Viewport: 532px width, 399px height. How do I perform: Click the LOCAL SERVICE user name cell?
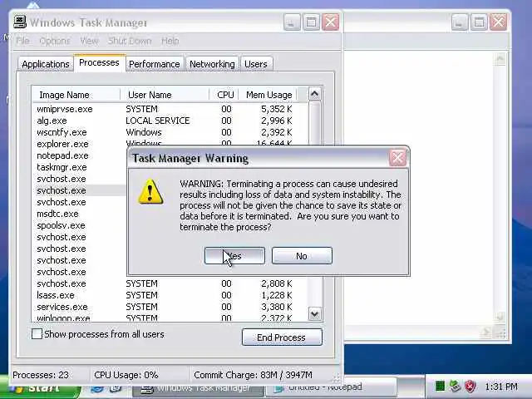pos(158,121)
